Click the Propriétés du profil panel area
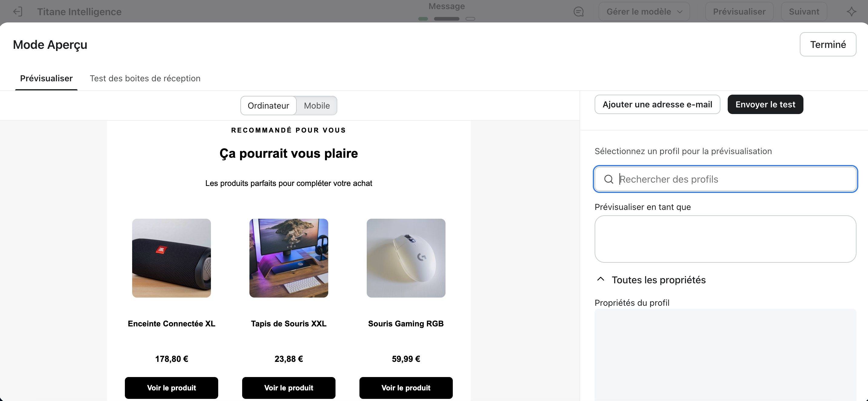 (726, 355)
